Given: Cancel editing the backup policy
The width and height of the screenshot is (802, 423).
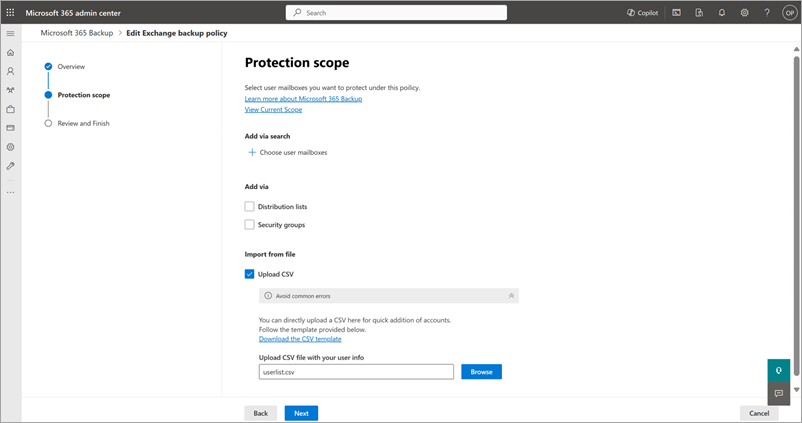Looking at the screenshot, I should [759, 413].
